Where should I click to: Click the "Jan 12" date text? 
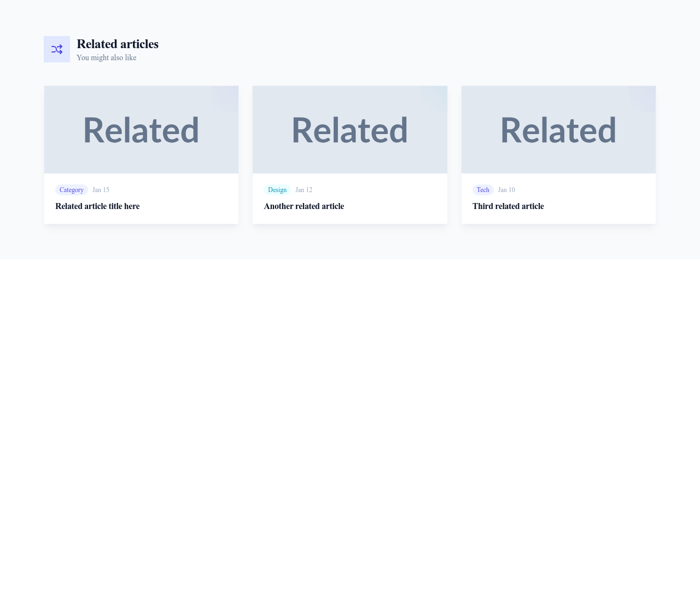(304, 190)
